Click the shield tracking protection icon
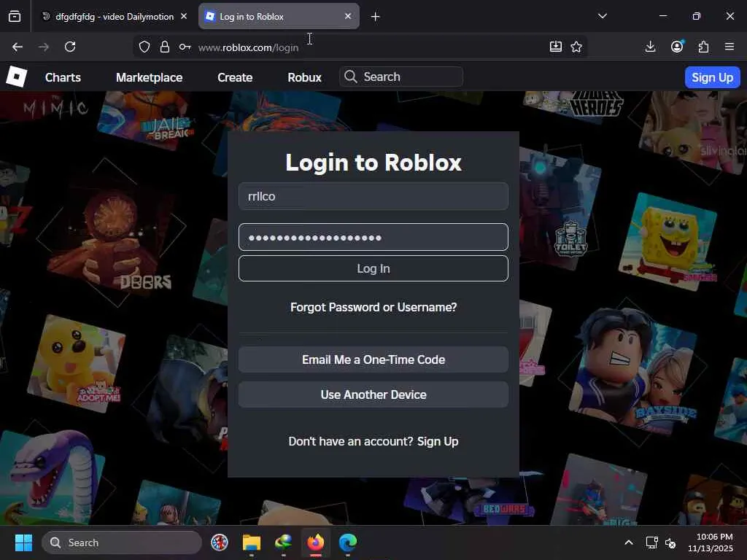 coord(144,47)
